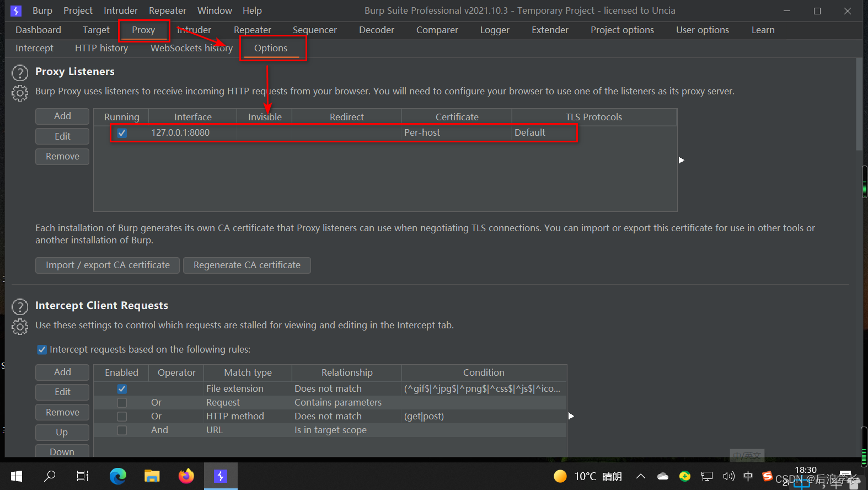Select the Proxy Options sub-tab
868x490 pixels.
pos(271,48)
